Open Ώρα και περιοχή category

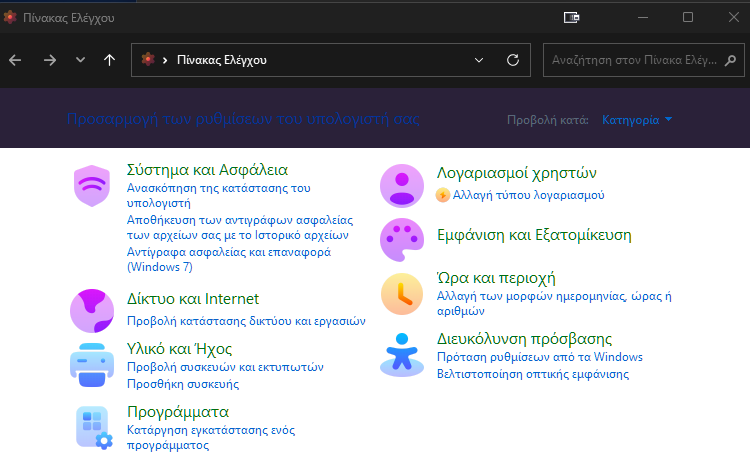[496, 278]
